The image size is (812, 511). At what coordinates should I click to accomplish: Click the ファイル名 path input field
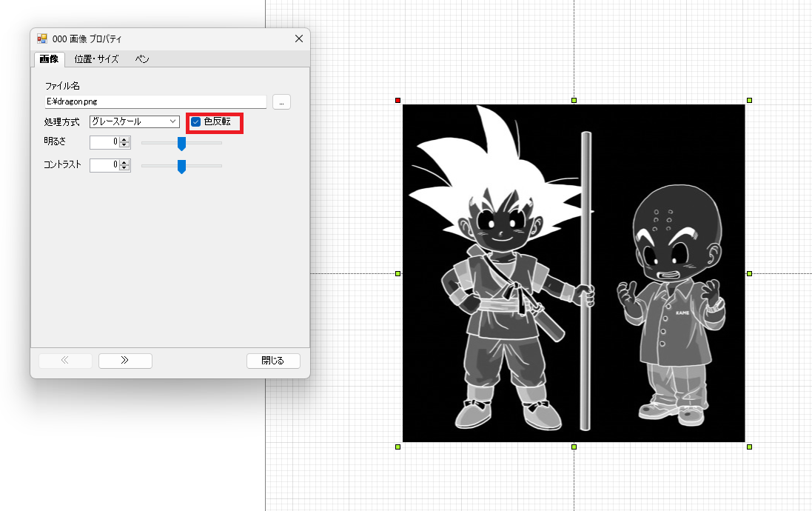point(156,101)
